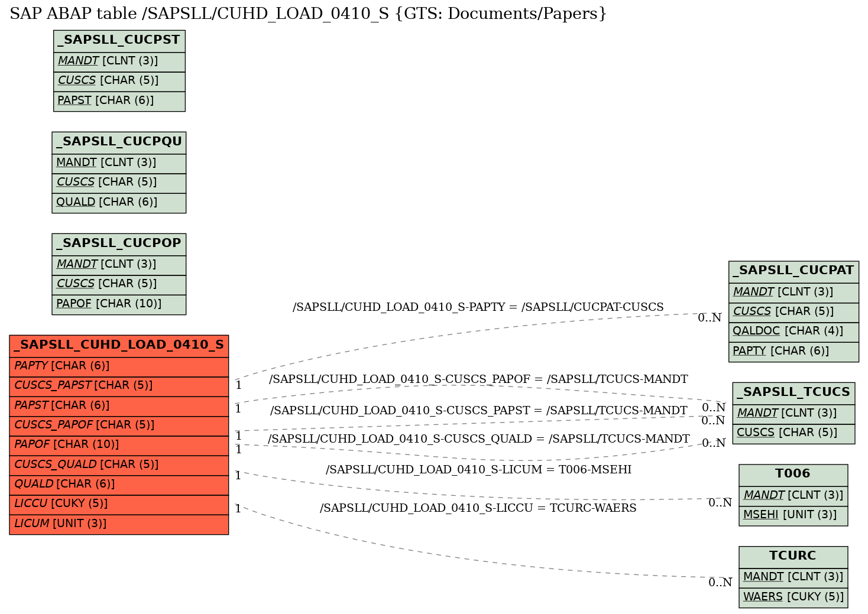Image resolution: width=868 pixels, height=614 pixels.
Task: Click the _SAPSLL_CUCPAT table header
Action: pyautogui.click(x=793, y=271)
